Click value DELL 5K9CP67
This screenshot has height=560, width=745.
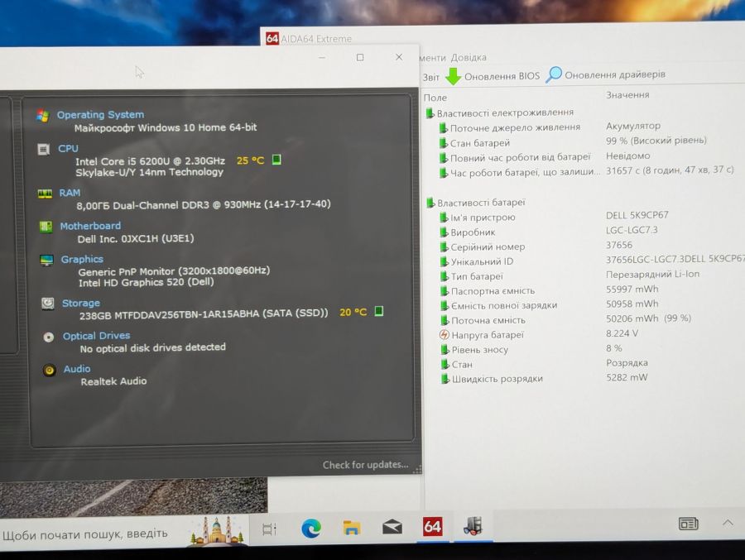click(x=637, y=215)
